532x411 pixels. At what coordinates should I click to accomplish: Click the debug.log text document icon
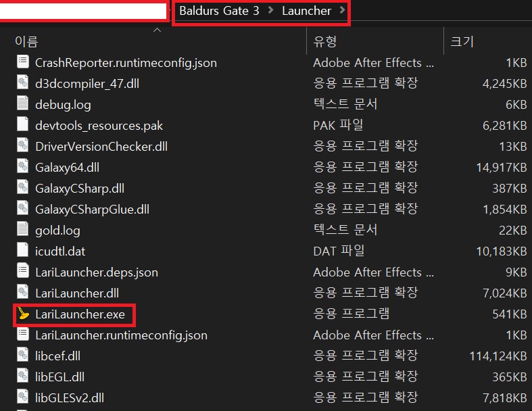[23, 104]
